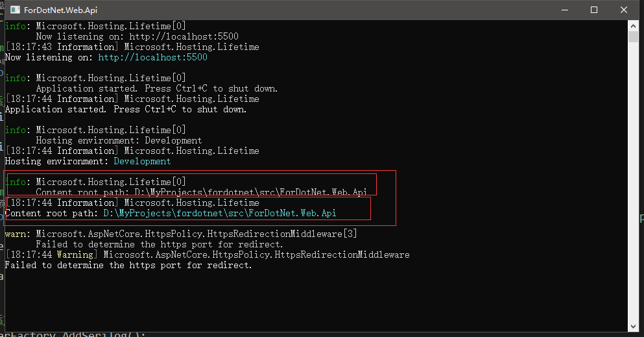Click the cyan D:\MyProjects content root path

click(219, 214)
